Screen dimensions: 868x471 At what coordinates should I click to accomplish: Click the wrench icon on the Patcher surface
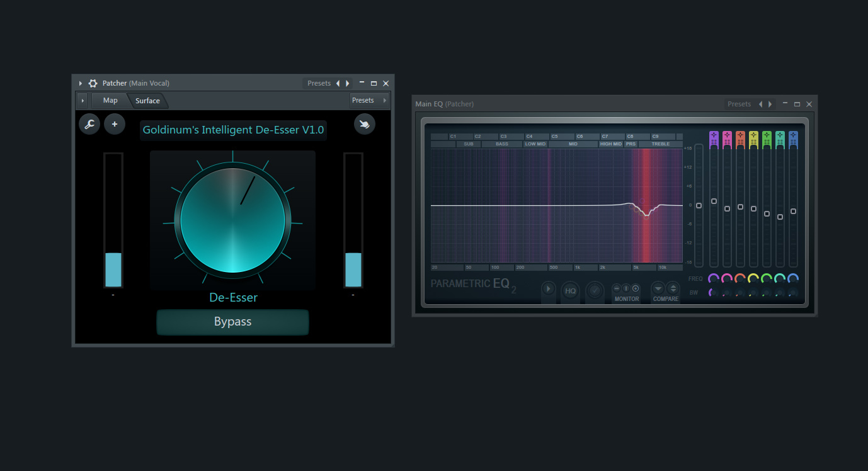click(89, 124)
